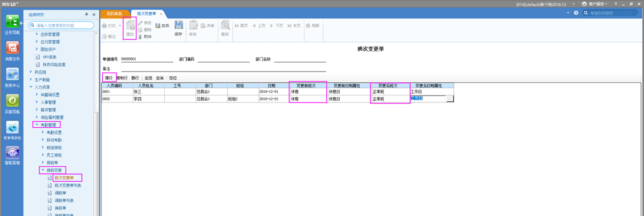
Task: Click the 定位 locate button
Action: (173, 78)
